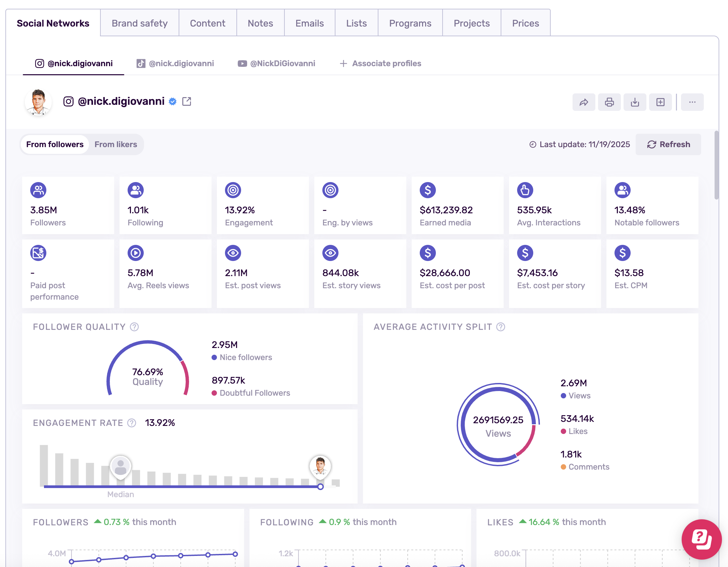Click the add-to-list plus square icon

[x=660, y=102]
